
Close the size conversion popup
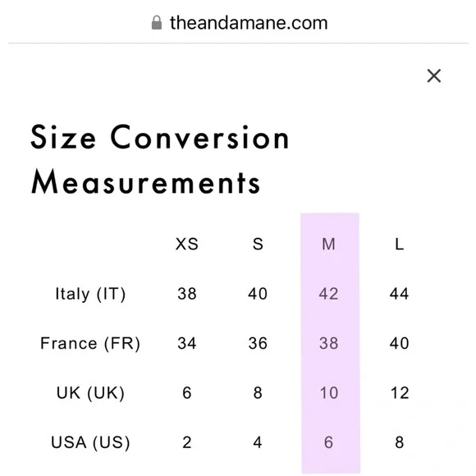[x=434, y=76]
